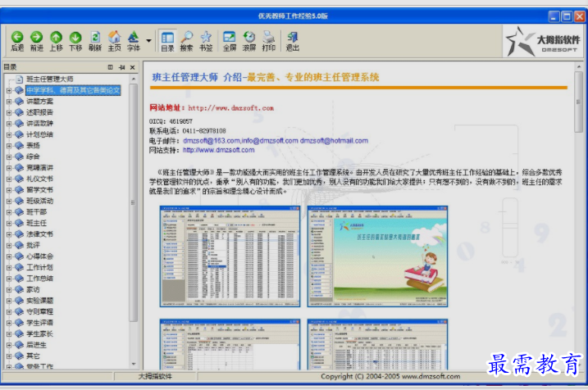Expand the 述职报告 tree node
588x390 pixels.
pos(9,112)
